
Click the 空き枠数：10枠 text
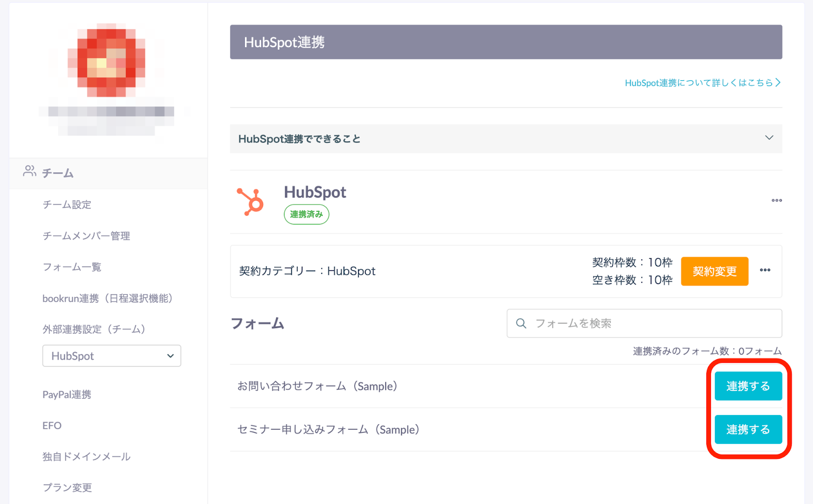click(632, 280)
